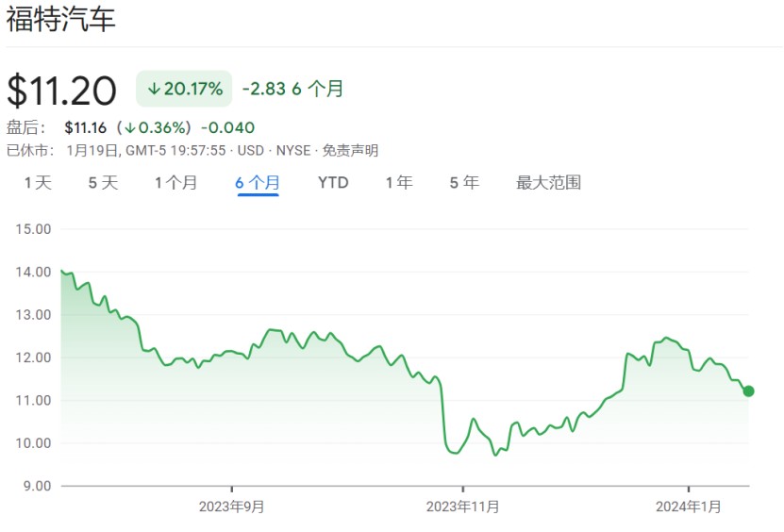The width and height of the screenshot is (784, 532).
Task: Click the down arrow in 20.17% badge
Action: pos(153,90)
